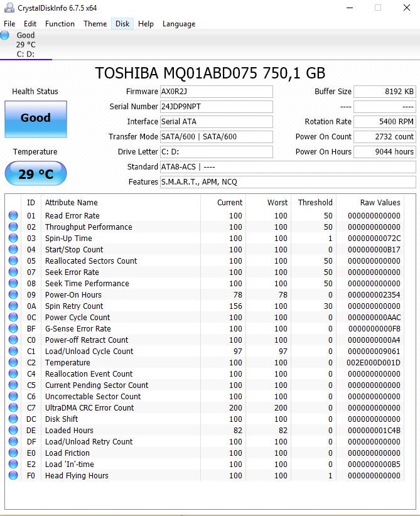The image size is (420, 516).
Task: Click the status dot for Loaded Hours
Action: pyautogui.click(x=13, y=430)
